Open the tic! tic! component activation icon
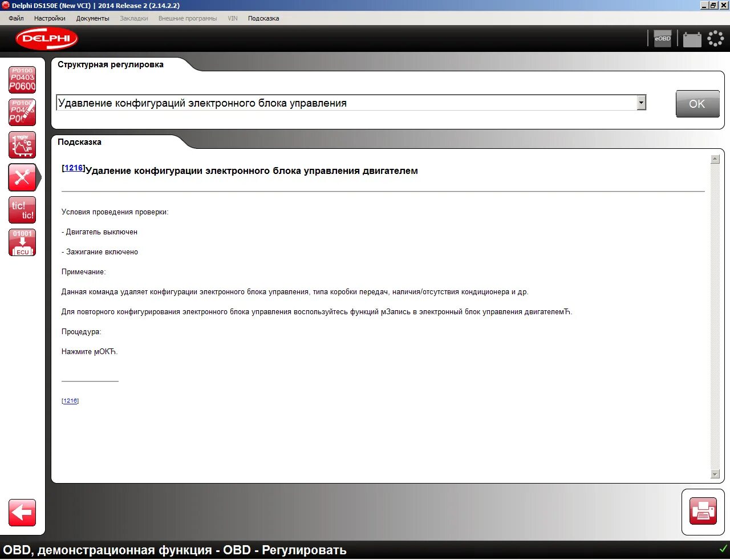730x560 pixels. [22, 210]
